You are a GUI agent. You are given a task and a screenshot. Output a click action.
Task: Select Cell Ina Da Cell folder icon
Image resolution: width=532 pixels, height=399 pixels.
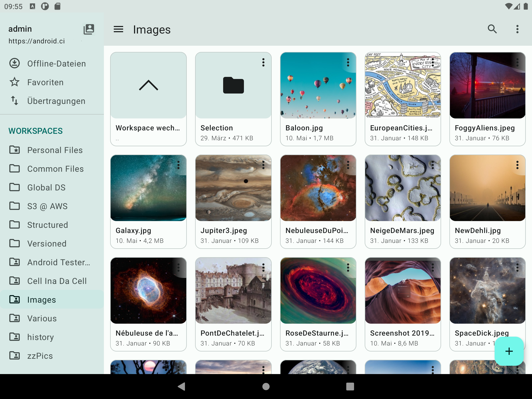point(15,281)
